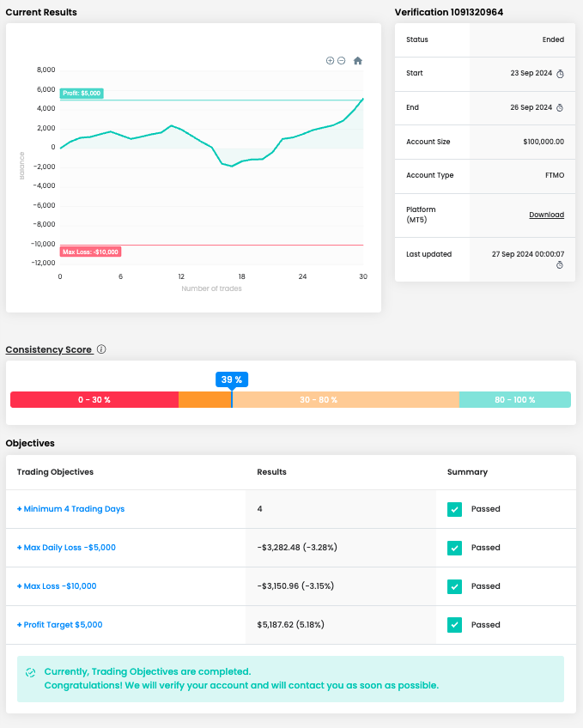The image size is (583, 728).
Task: Expand the Max Daily Loss -$5,000 objective
Action: pos(66,548)
